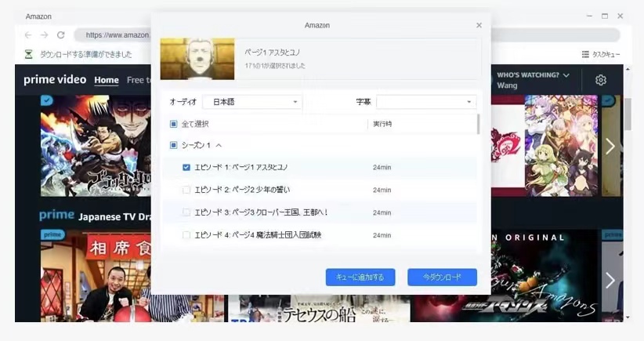Click the address bar URL field

346,35
